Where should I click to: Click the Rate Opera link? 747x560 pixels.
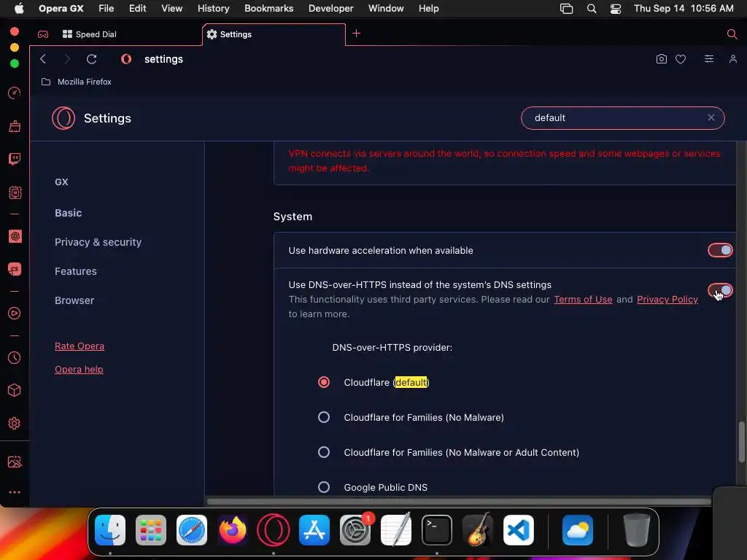80,346
